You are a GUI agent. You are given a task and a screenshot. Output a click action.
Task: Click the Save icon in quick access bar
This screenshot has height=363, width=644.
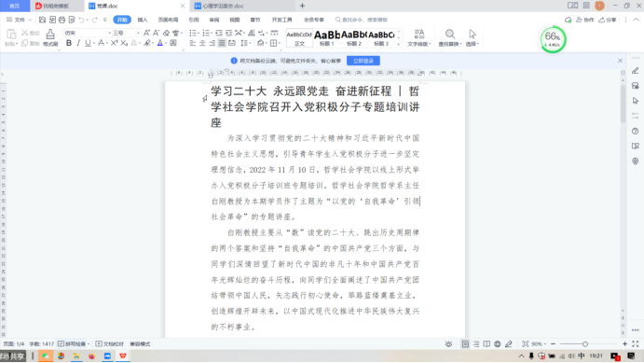[42, 20]
